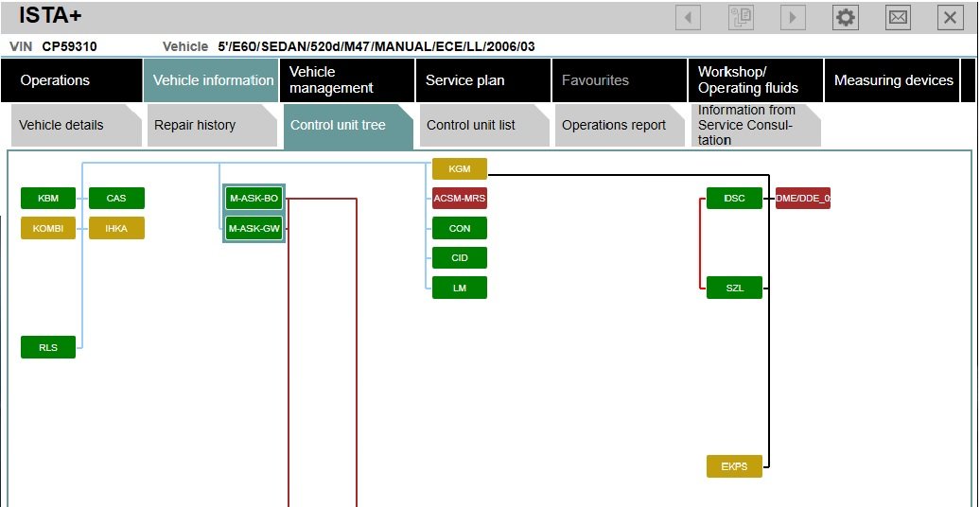
Task: Click the DME/DDE control unit node
Action: pyautogui.click(x=802, y=199)
